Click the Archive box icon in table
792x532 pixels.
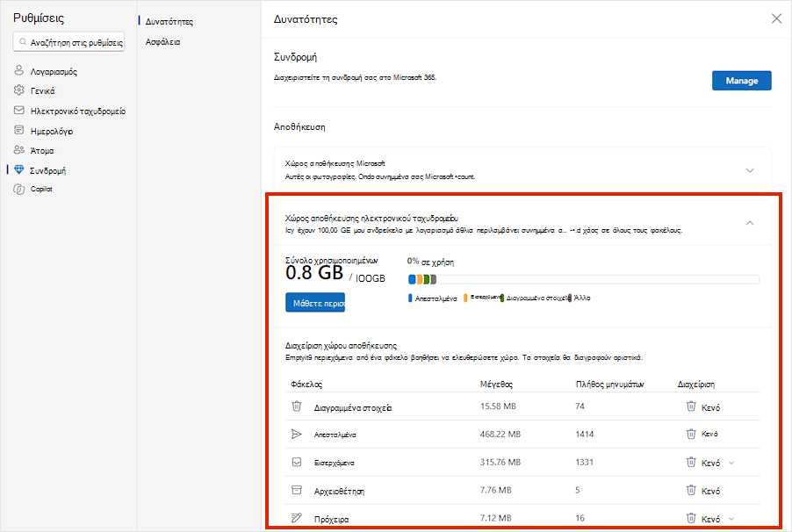click(x=297, y=490)
